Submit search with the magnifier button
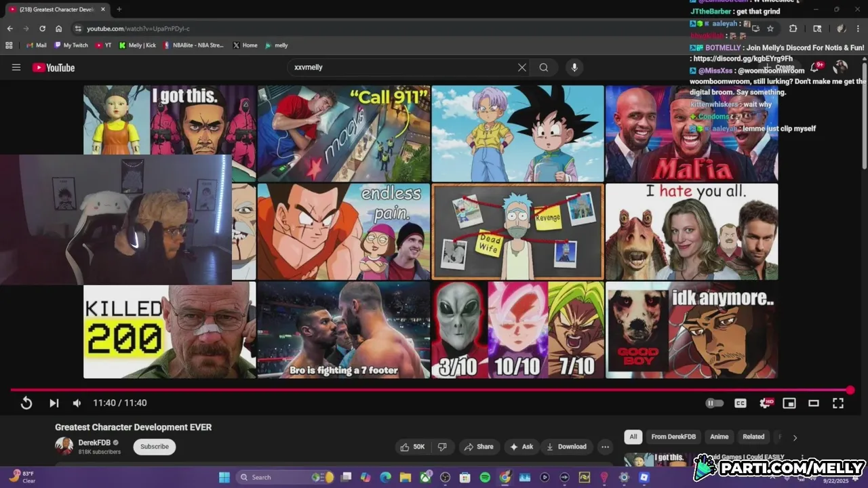The image size is (868, 488). [544, 67]
